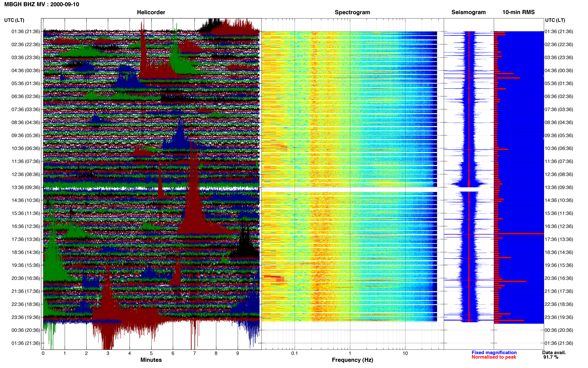
Task: Click right time label '20:36 (16:36)'
Action: click(x=559, y=278)
